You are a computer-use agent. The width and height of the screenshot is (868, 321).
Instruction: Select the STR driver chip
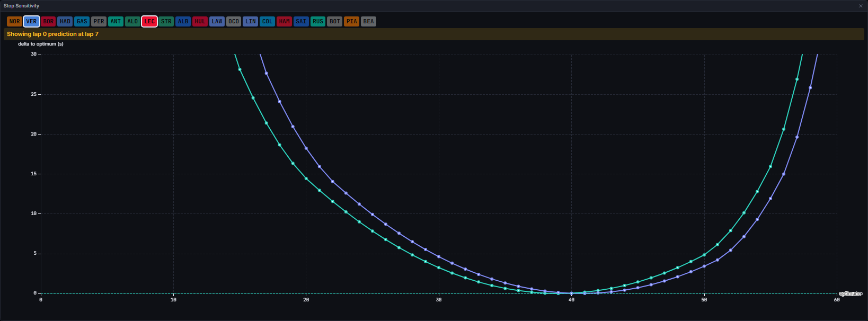pos(166,22)
